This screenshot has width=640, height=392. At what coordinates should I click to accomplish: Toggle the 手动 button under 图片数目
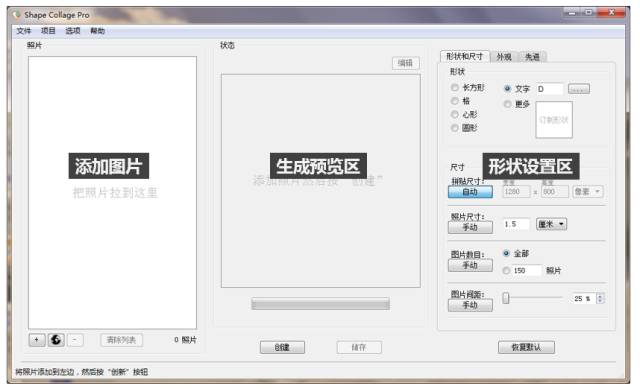pos(470,265)
